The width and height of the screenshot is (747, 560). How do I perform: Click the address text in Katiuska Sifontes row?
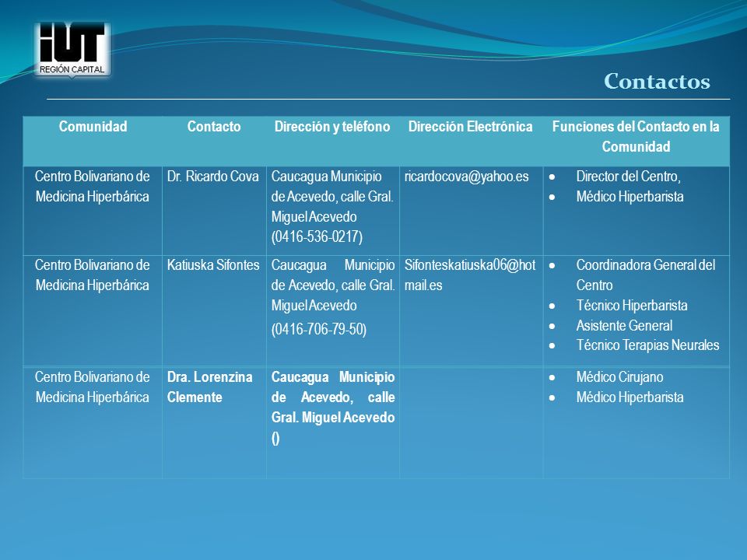(333, 285)
